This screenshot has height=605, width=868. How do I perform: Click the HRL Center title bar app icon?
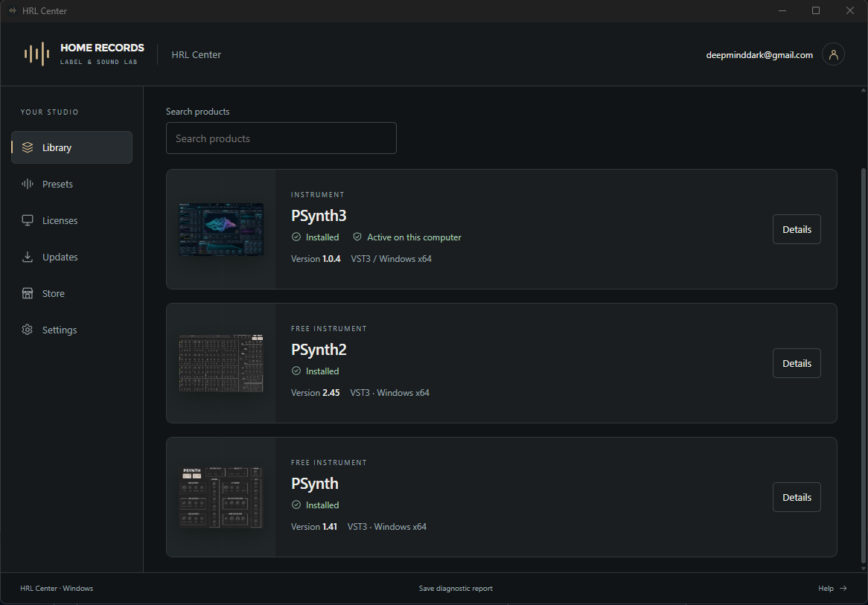click(13, 10)
